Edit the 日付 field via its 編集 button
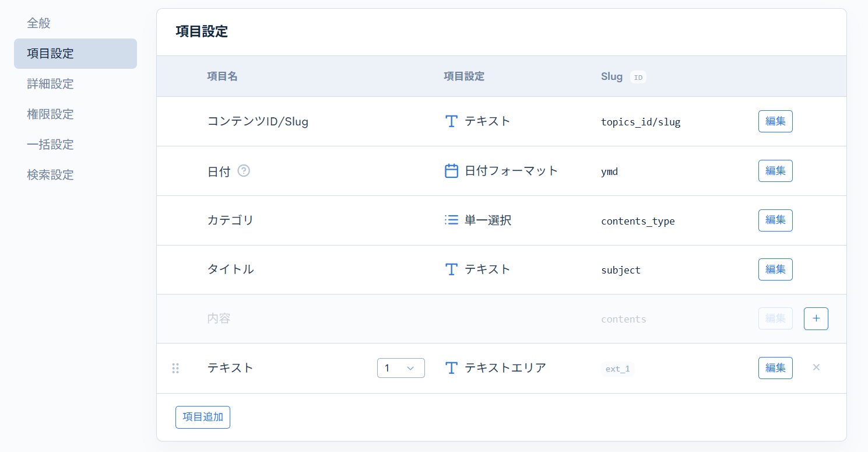The image size is (868, 452). tap(775, 170)
